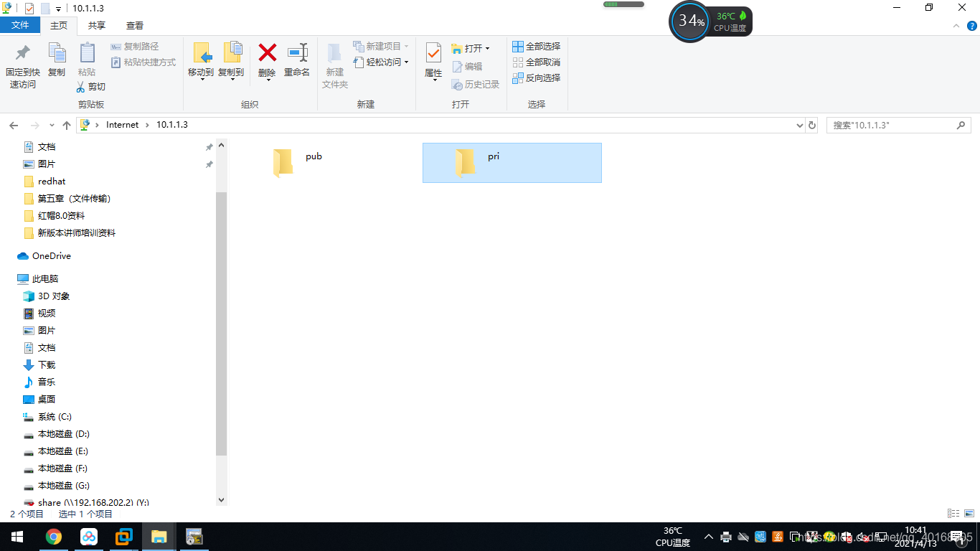Open the address bar history dropdown

[800, 125]
